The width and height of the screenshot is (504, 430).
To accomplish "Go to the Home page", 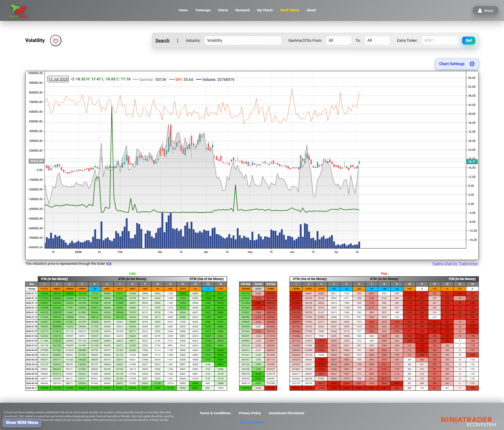I will 183,10.
